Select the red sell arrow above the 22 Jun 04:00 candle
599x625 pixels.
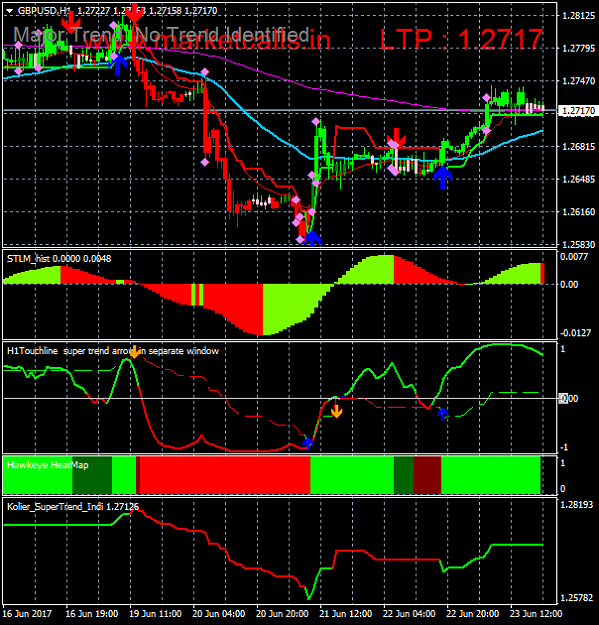(396, 138)
